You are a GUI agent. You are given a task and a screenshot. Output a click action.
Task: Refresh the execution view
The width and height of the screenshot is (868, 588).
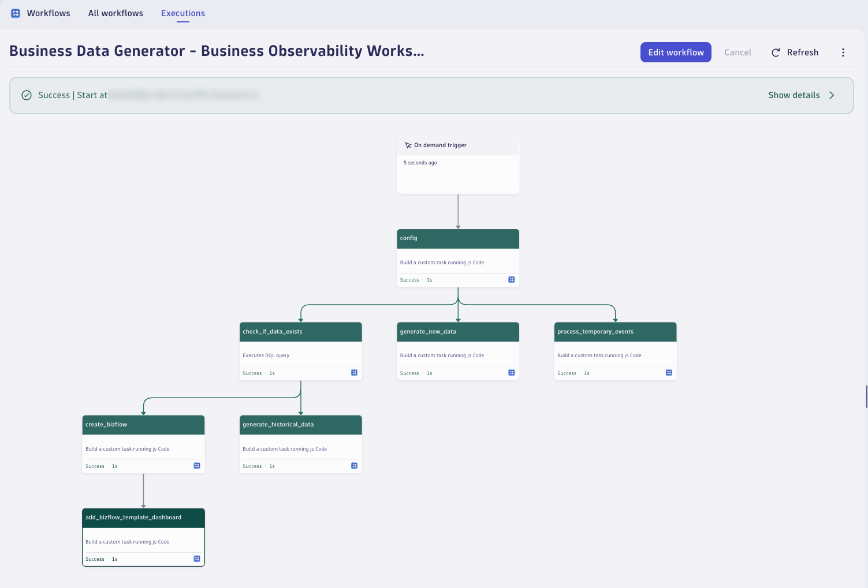[x=795, y=53]
